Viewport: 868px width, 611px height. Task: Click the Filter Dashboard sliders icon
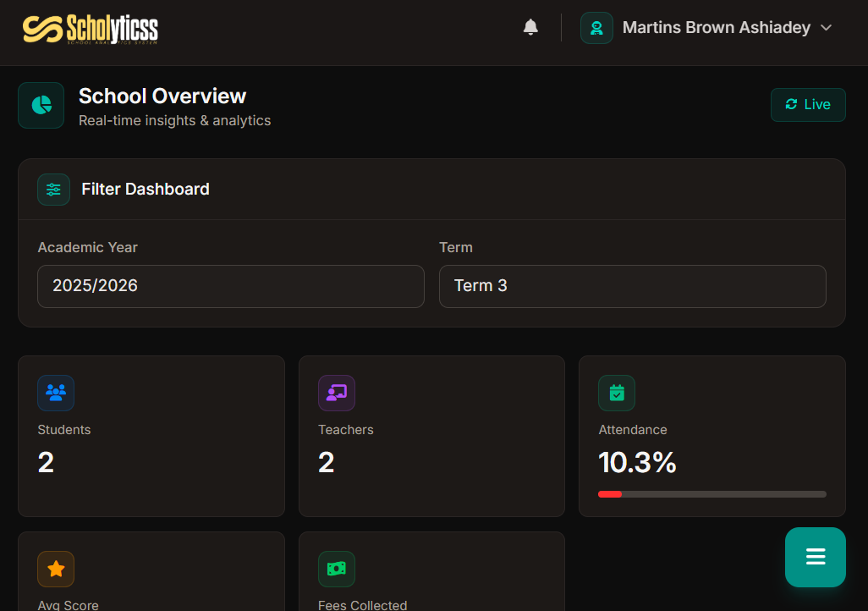pyautogui.click(x=53, y=190)
